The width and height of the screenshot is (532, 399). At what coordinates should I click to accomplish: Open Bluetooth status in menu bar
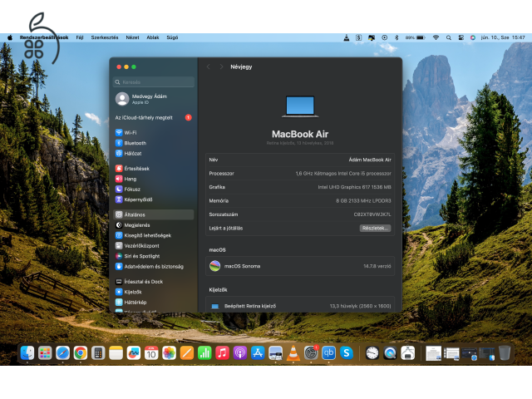[397, 37]
